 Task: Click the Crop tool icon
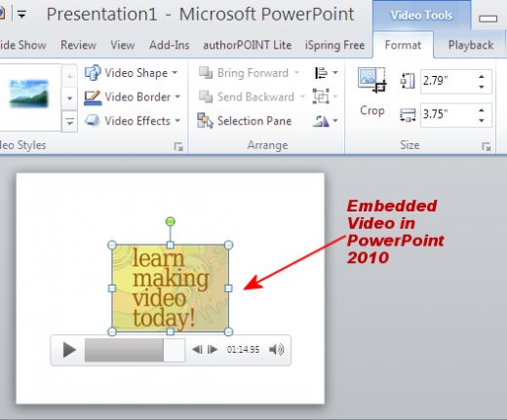tap(371, 81)
